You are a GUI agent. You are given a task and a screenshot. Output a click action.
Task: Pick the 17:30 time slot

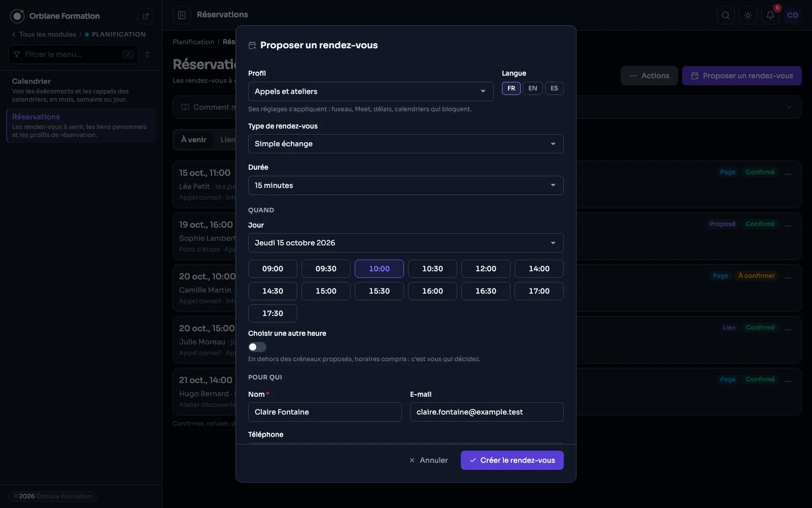[x=273, y=313]
